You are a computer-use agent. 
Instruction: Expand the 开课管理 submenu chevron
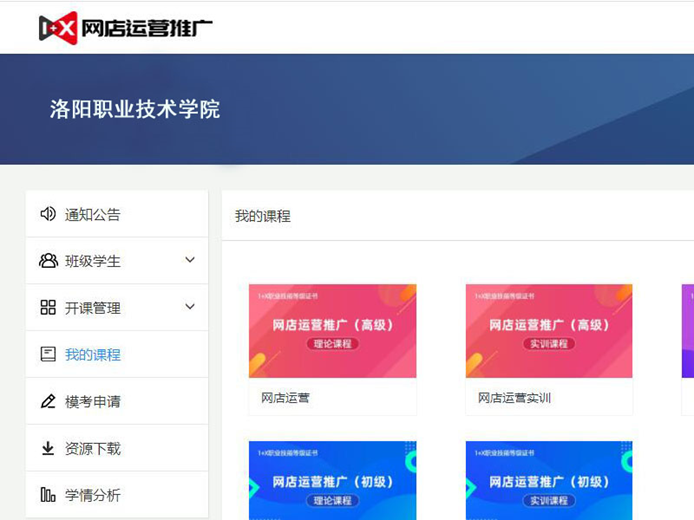tap(190, 308)
